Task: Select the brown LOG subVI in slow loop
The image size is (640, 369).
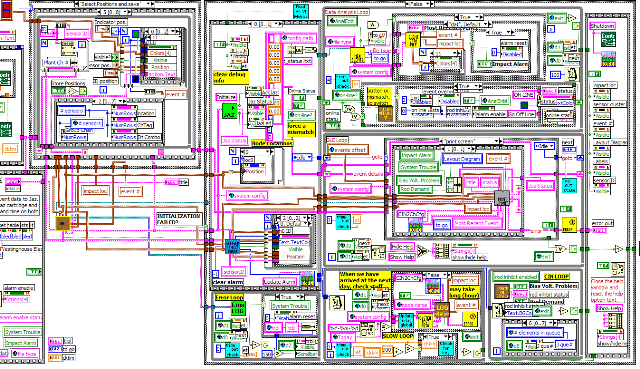Action: coord(441,309)
